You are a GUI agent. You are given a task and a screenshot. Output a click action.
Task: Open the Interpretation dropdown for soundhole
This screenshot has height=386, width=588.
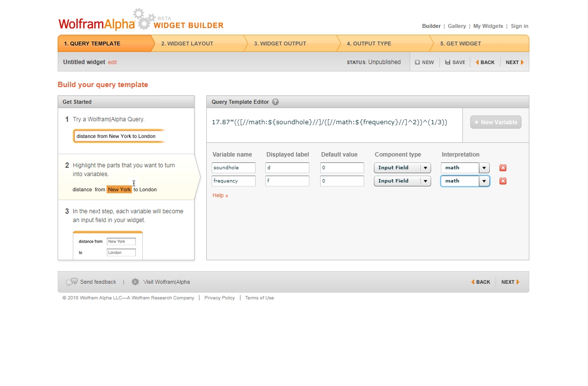click(465, 168)
